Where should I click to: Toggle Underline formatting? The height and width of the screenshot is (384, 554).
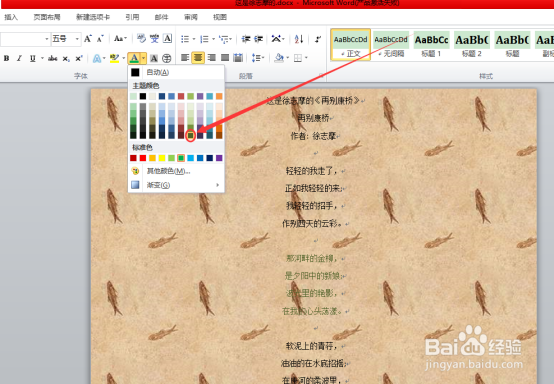(x=33, y=58)
